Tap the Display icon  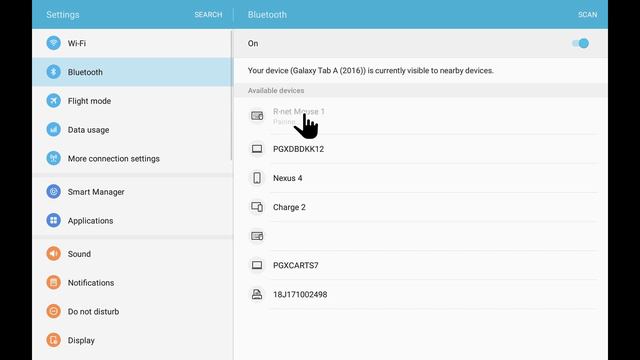click(53, 340)
